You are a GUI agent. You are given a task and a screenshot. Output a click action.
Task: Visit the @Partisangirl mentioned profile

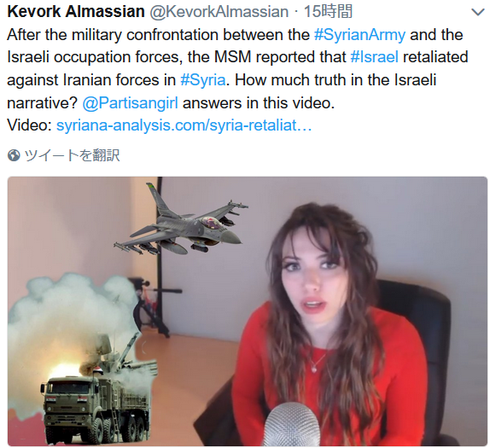131,103
